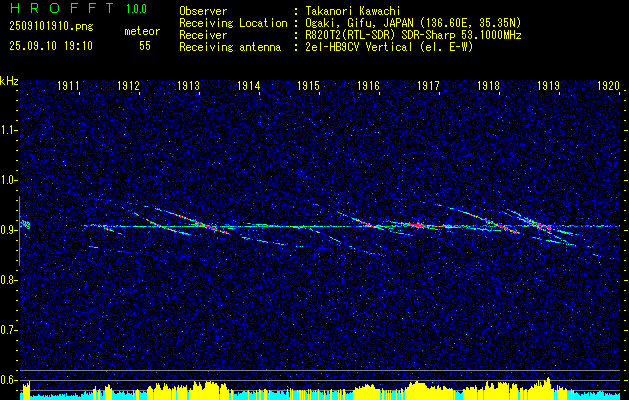Viewport: 629px width, 400px height.
Task: Click the R820T2 SDR-Sharp 53.1000MHz text
Action: [413, 35]
